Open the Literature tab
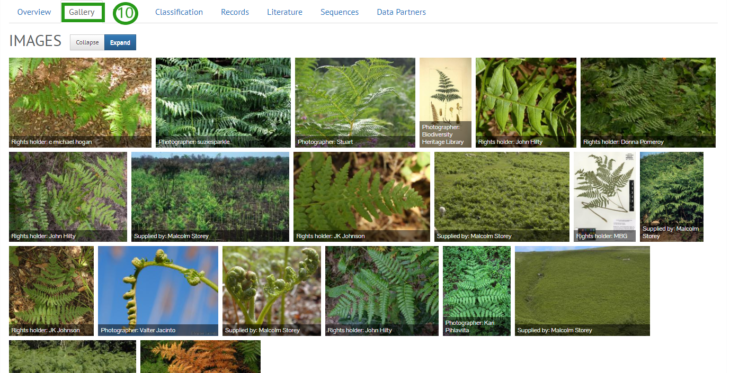Image resolution: width=730 pixels, height=373 pixels. (284, 12)
